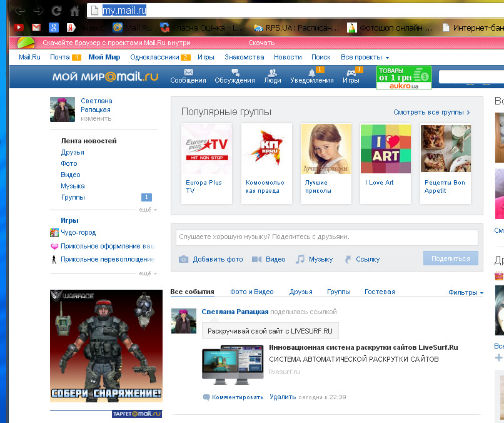The image size is (504, 423).
Task: Click the Мой Мир@mail.ru logo
Action: point(106,76)
